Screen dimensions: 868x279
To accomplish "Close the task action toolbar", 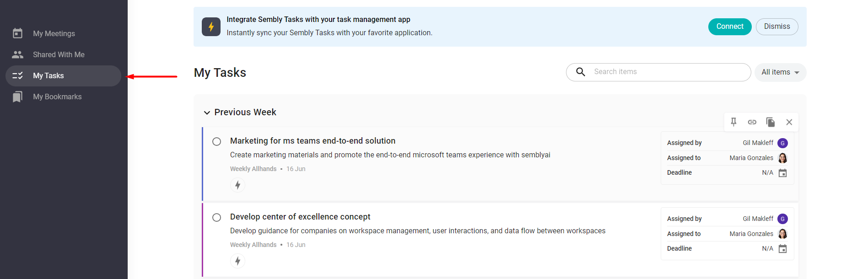I will (789, 122).
